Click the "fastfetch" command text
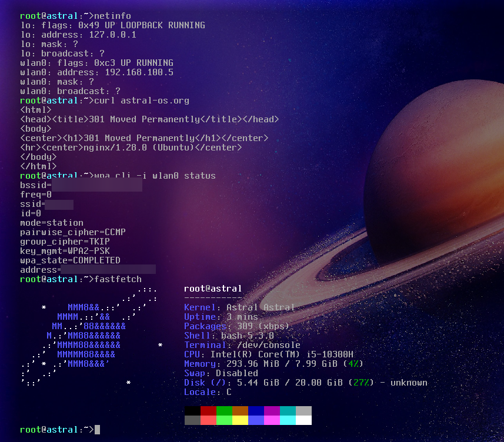This screenshot has height=442, width=504. pos(118,279)
